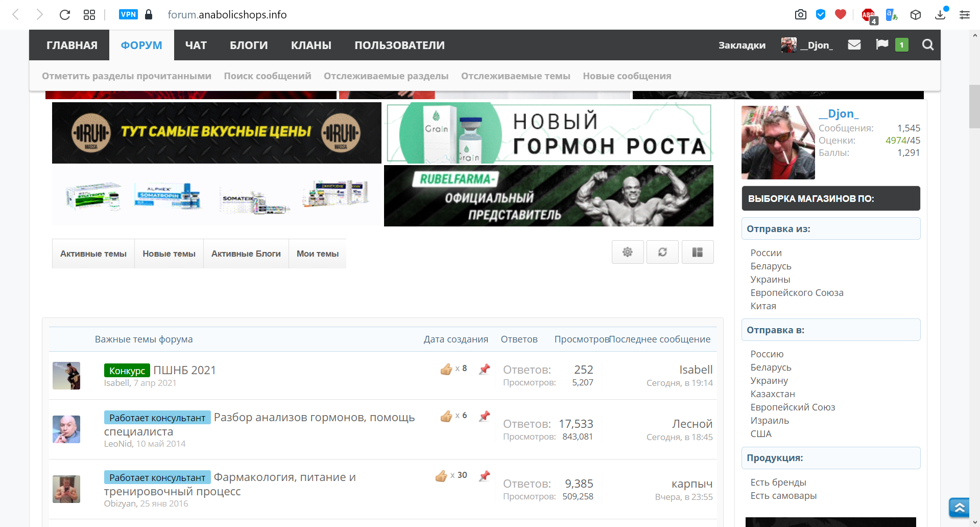Switch to Новые темы tab
This screenshot has width=980, height=527.
point(169,254)
